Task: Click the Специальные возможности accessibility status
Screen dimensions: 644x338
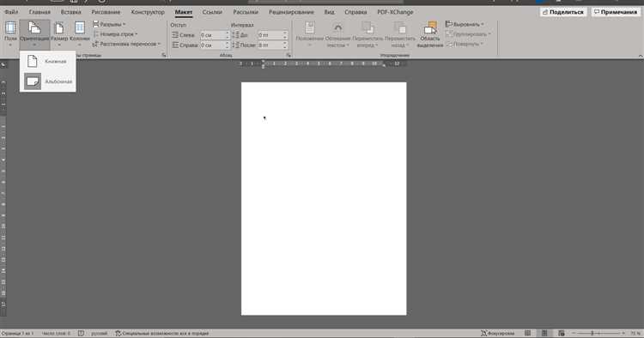Action: (x=161, y=334)
